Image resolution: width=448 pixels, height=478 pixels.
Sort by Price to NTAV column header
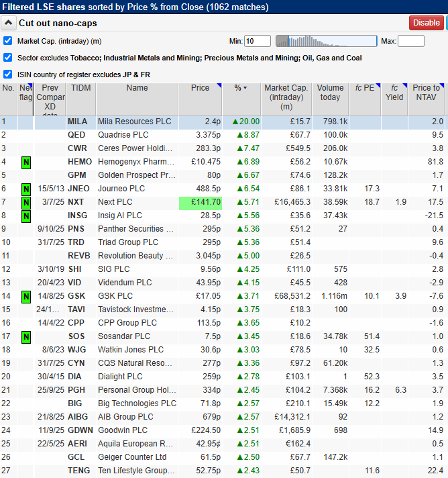click(x=426, y=99)
